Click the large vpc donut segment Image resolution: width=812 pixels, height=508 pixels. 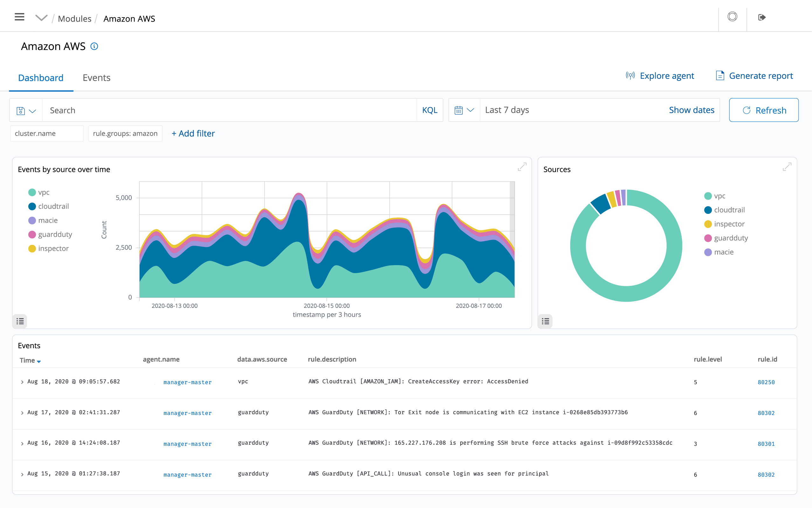coord(626,294)
